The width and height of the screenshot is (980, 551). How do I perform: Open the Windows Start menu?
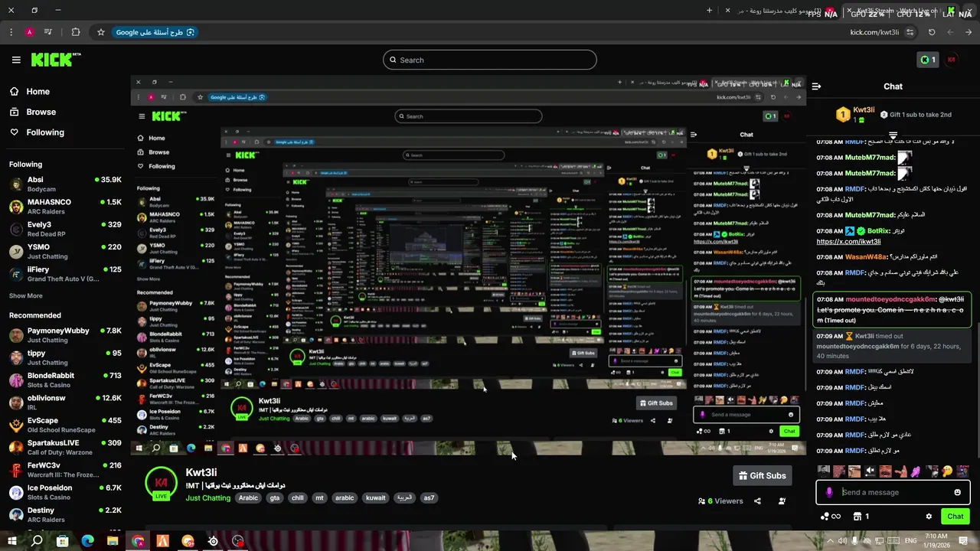pos(12,541)
